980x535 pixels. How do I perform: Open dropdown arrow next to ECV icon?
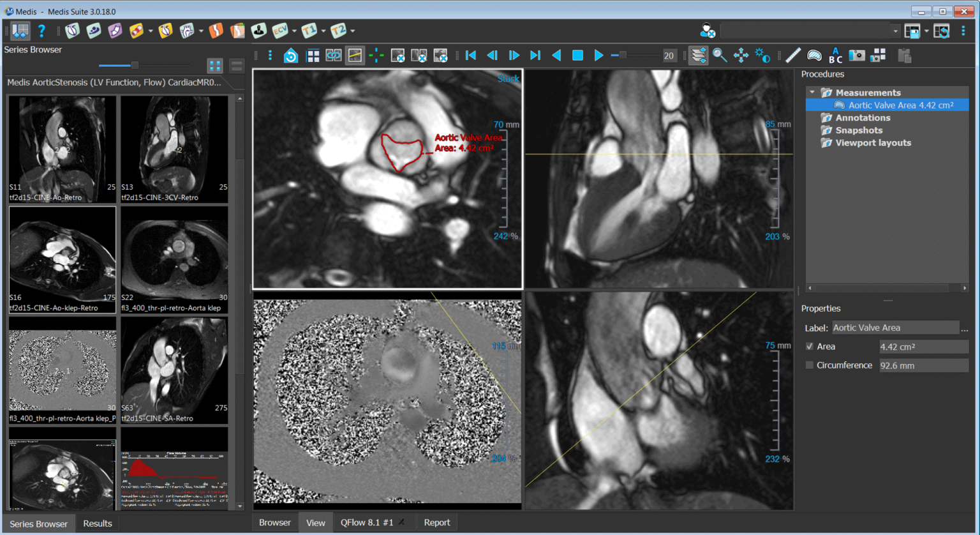tap(294, 31)
